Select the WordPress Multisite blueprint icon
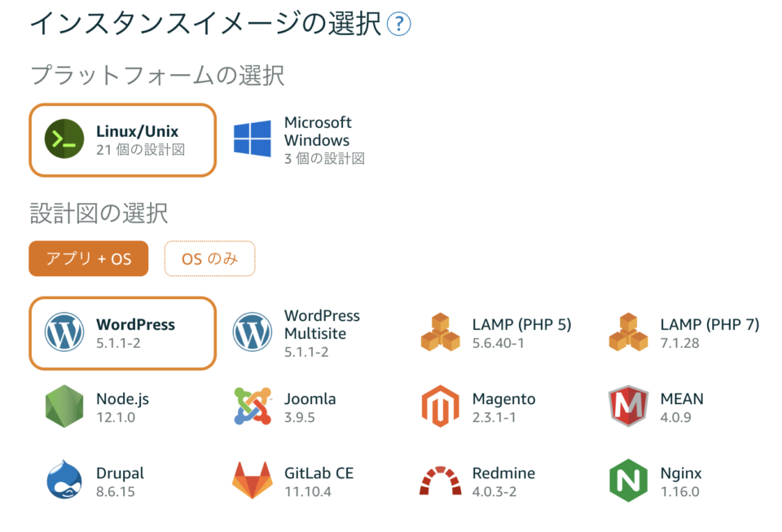The image size is (782, 532). point(253,333)
